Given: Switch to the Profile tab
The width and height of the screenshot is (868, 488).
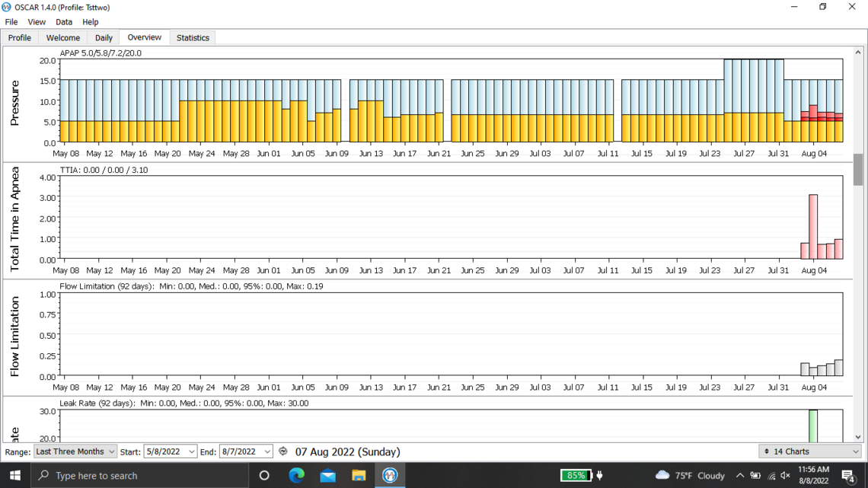Looking at the screenshot, I should (x=19, y=37).
